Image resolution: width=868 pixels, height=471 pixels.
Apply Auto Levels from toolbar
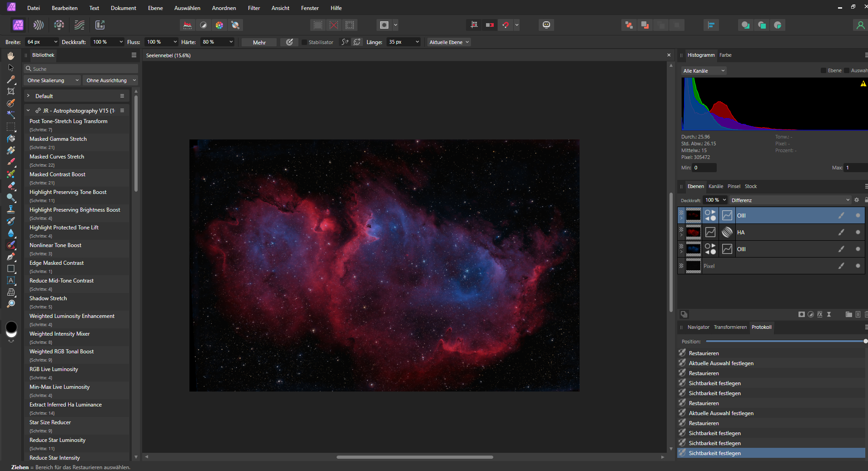[x=187, y=25]
